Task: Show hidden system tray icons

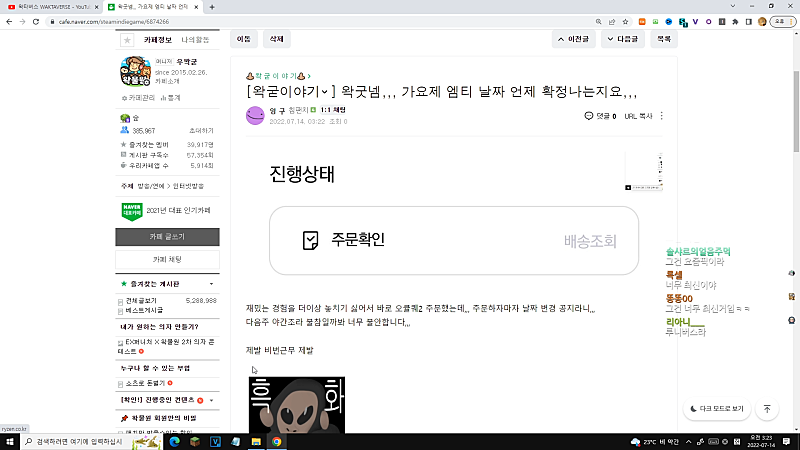Action: coord(688,442)
